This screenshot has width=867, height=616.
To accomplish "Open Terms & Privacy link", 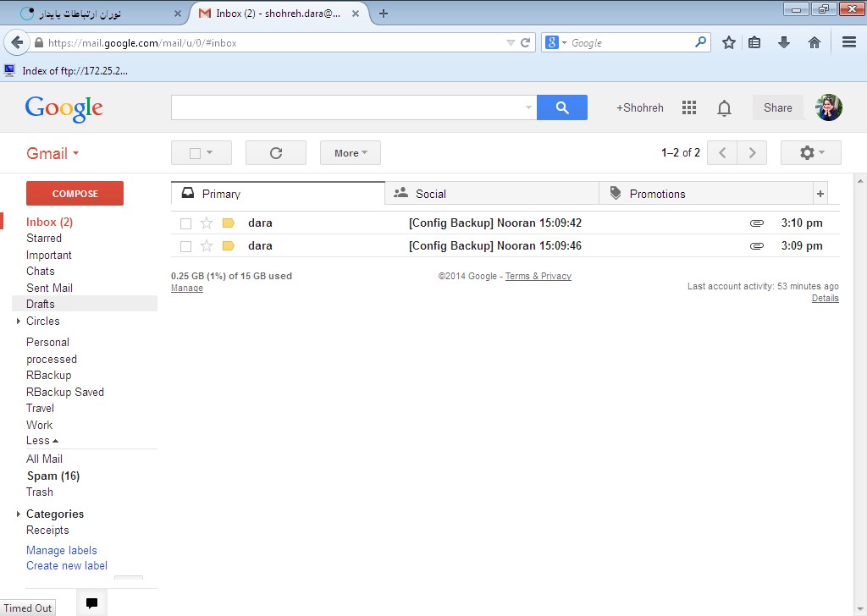I will 538,276.
